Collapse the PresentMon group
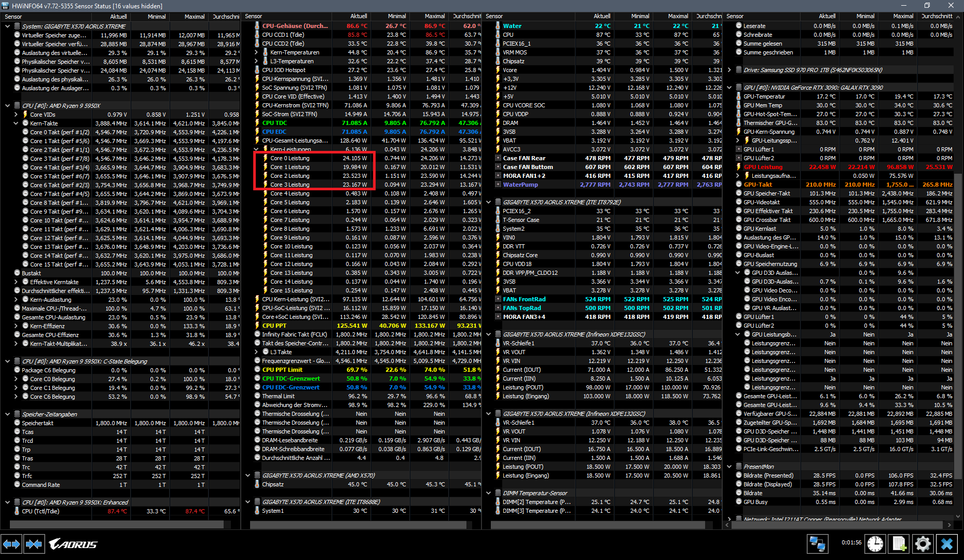Screen dimensions: 964x560 729,467
